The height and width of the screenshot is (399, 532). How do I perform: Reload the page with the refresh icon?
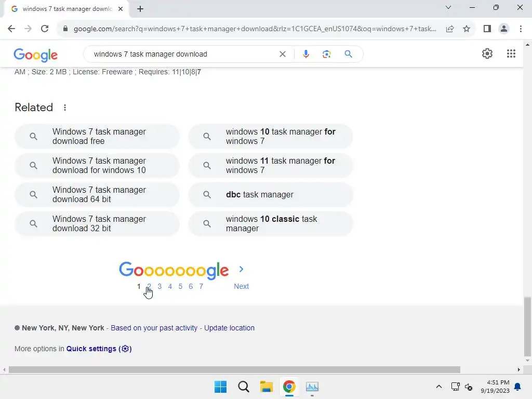click(x=45, y=29)
